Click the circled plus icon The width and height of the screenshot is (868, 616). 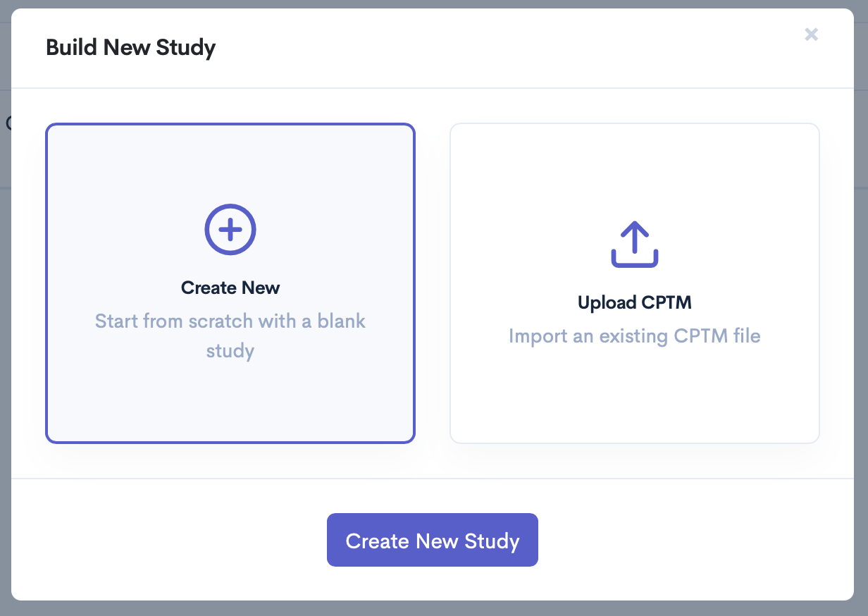tap(230, 229)
